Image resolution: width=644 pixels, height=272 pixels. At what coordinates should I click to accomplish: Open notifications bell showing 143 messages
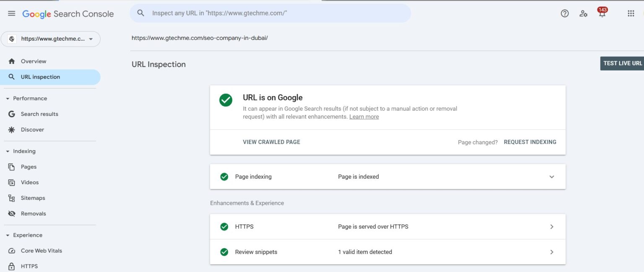pos(602,13)
